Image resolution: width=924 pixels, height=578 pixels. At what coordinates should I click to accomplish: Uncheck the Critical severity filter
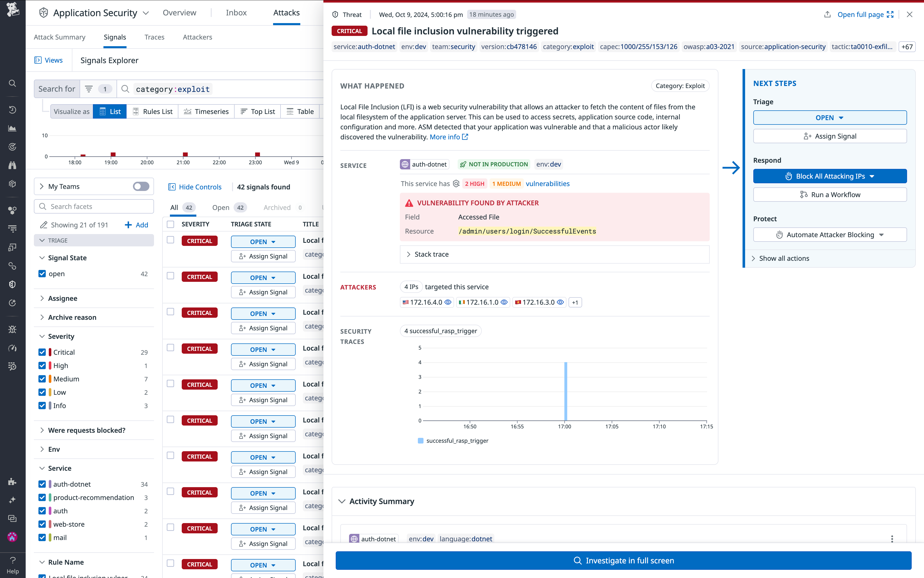tap(42, 352)
